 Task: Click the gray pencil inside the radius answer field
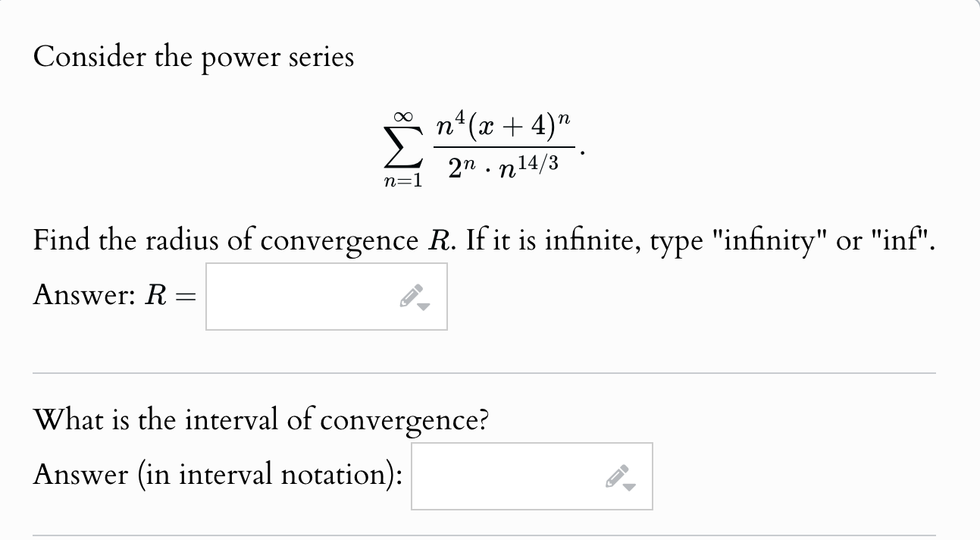click(412, 295)
